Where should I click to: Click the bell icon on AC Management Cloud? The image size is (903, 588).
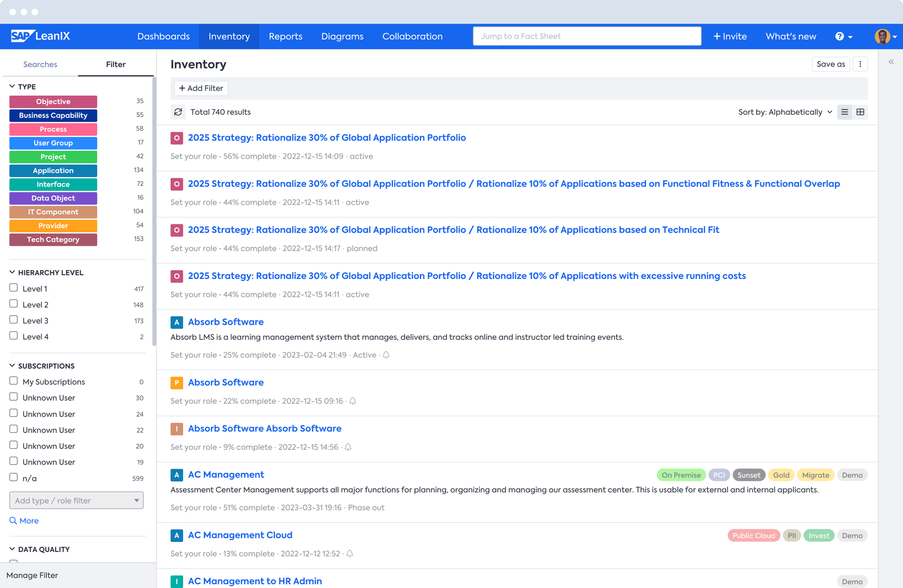(350, 553)
